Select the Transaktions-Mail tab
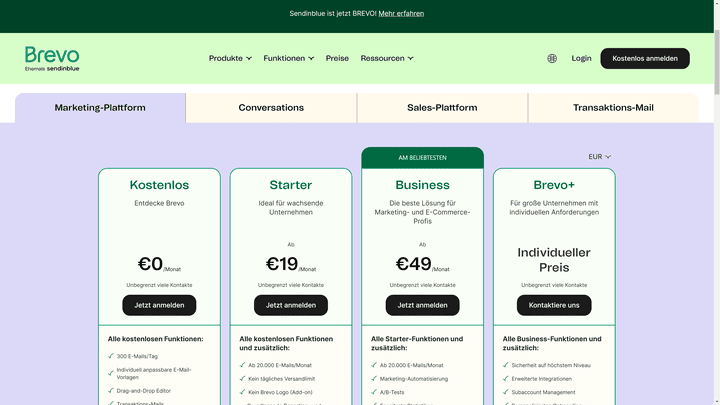This screenshot has width=720, height=405. (x=613, y=108)
